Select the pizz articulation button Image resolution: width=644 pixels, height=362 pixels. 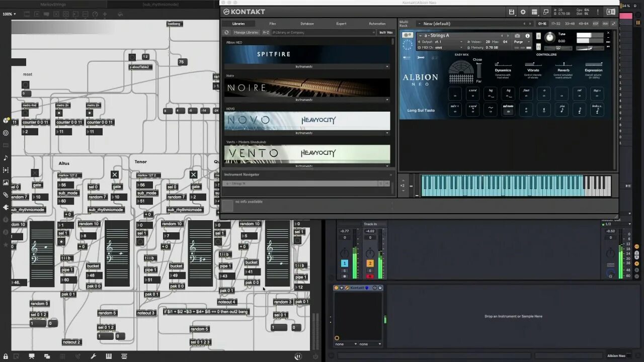click(x=561, y=109)
